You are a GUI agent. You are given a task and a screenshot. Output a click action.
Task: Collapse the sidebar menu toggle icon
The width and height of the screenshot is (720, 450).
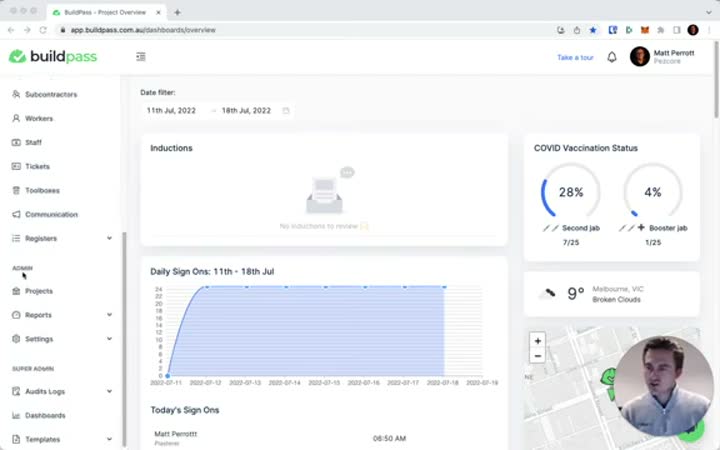tap(141, 56)
